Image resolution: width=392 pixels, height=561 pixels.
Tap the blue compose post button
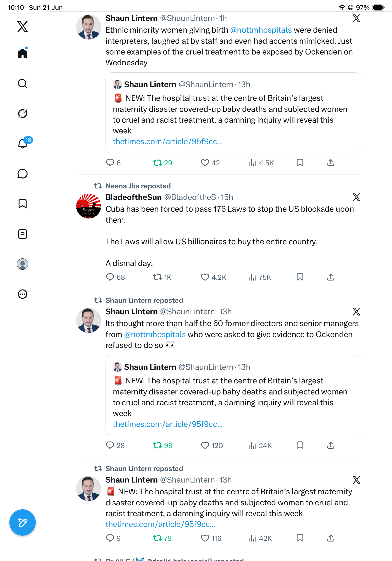point(23,522)
